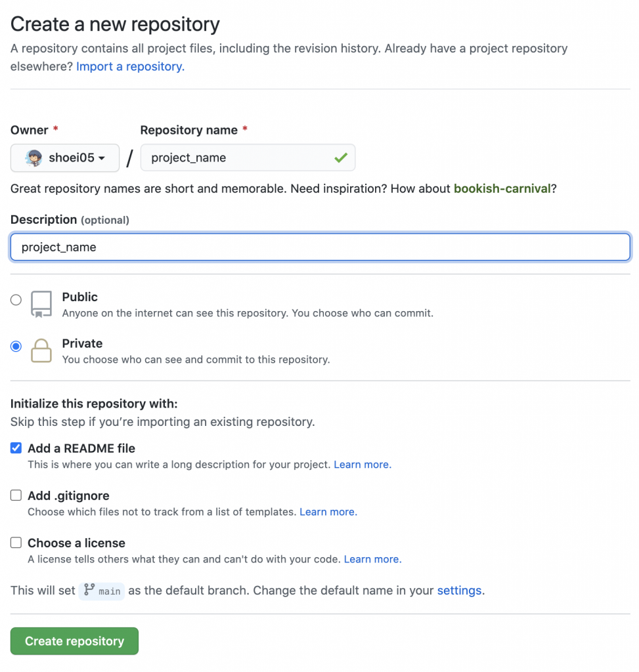Open the settings link for default branch
The image size is (639, 672).
click(459, 591)
